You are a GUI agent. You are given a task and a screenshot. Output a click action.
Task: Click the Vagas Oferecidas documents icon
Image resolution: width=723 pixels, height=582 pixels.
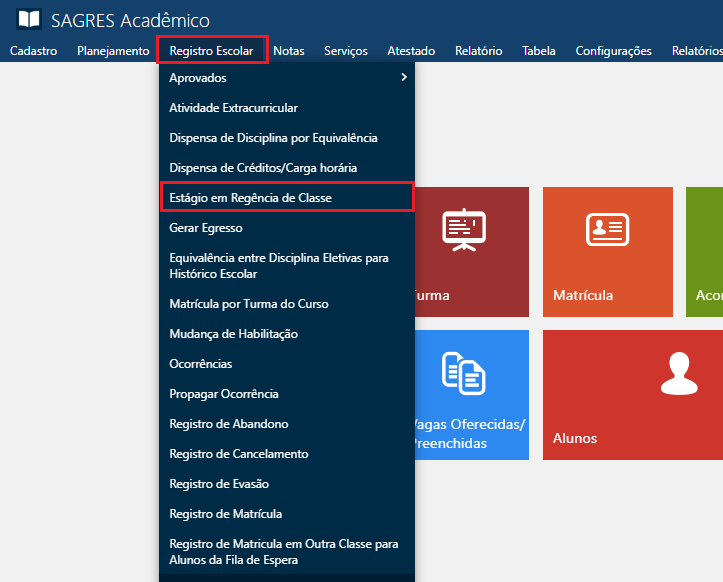pyautogui.click(x=463, y=372)
